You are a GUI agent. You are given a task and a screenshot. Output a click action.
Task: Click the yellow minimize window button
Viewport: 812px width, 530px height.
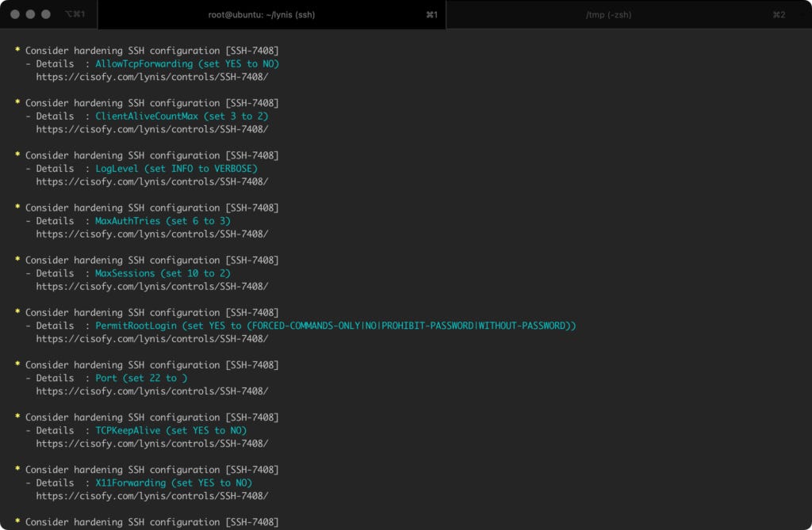(31, 14)
